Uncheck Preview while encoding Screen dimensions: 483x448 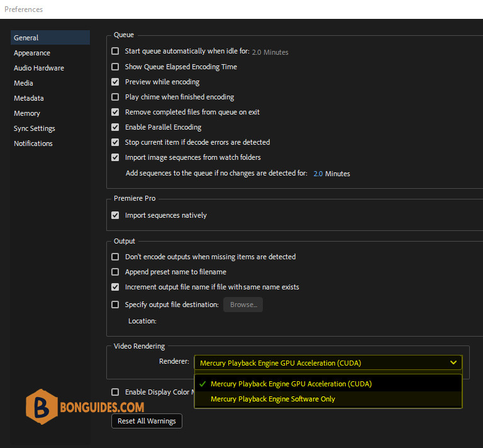coord(115,82)
